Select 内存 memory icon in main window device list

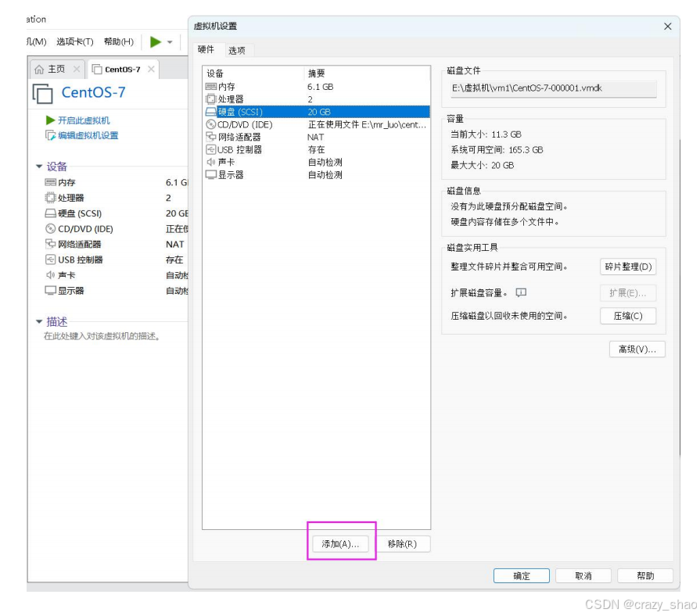click(x=50, y=182)
